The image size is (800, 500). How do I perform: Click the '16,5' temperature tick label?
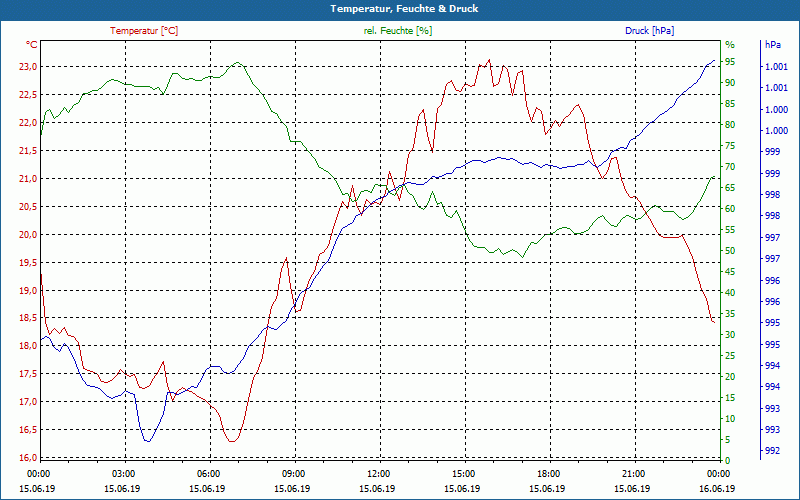point(28,430)
